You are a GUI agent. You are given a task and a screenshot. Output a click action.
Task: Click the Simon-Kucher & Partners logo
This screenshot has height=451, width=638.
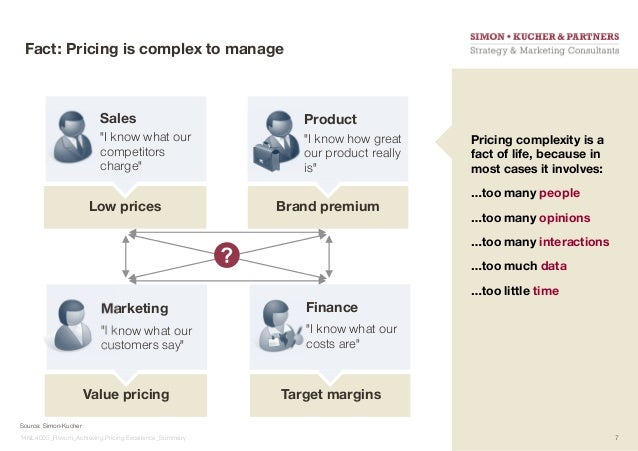[544, 44]
